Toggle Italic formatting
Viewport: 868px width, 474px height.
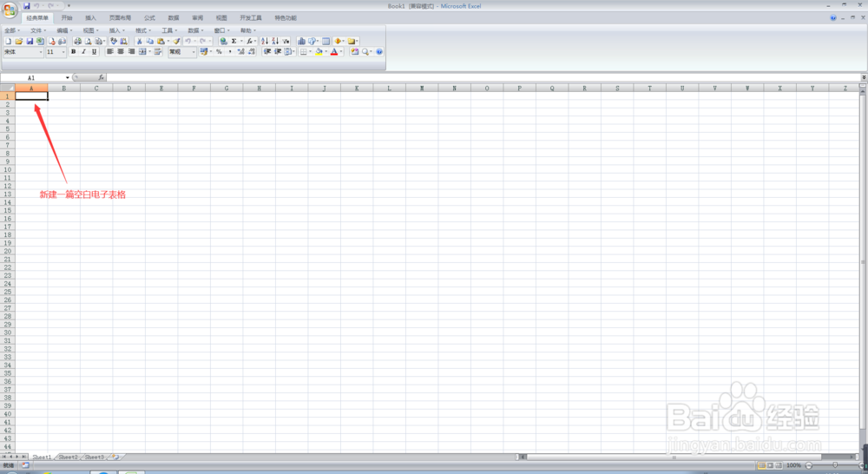(x=83, y=51)
